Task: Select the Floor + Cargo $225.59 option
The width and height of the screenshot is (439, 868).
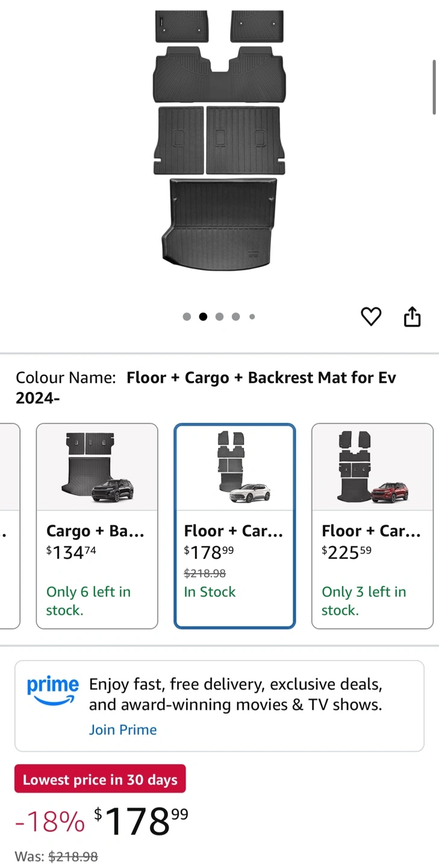Action: pos(372,526)
